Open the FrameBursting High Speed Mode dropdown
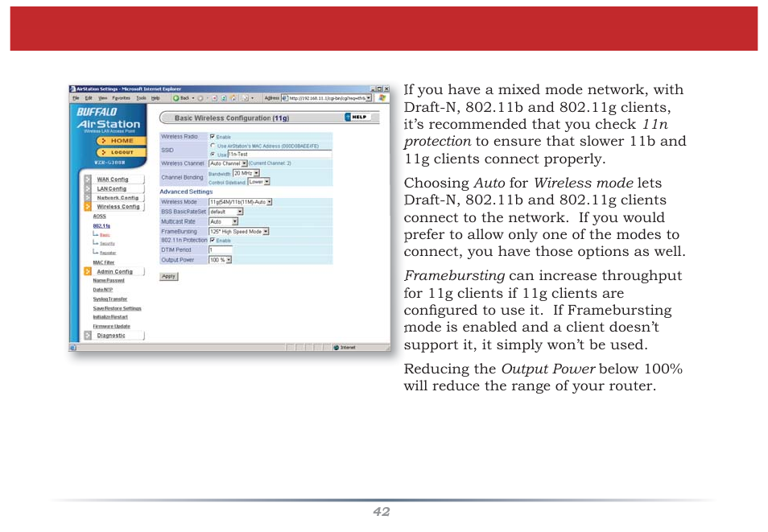This screenshot has height=532, width=768. pyautogui.click(x=239, y=231)
